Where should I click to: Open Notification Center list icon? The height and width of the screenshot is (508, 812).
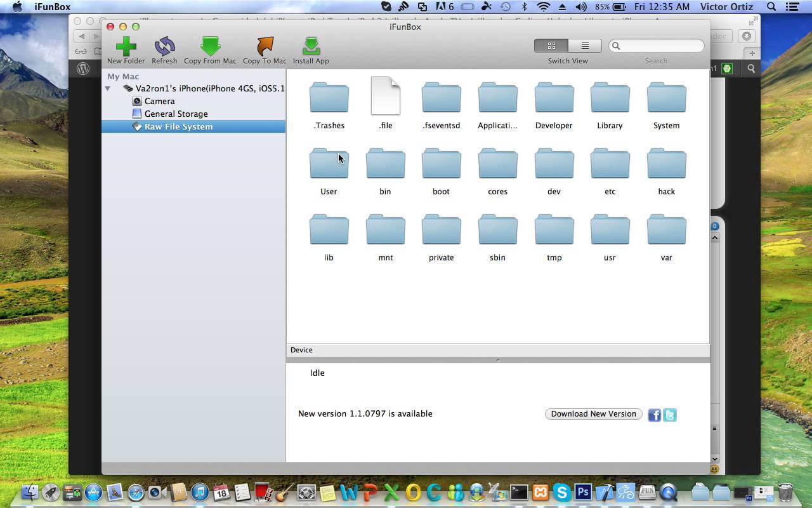tap(794, 7)
